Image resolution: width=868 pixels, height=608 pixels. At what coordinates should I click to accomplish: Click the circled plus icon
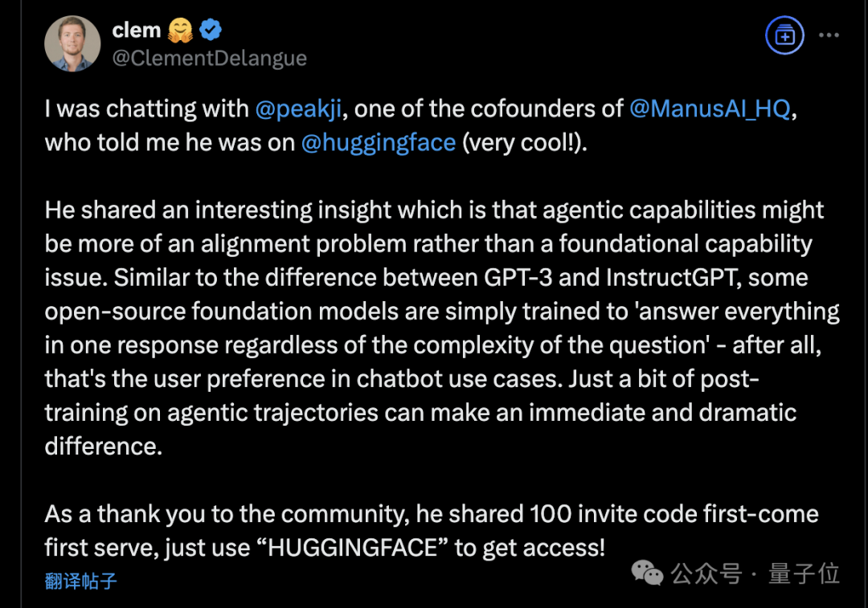[785, 35]
